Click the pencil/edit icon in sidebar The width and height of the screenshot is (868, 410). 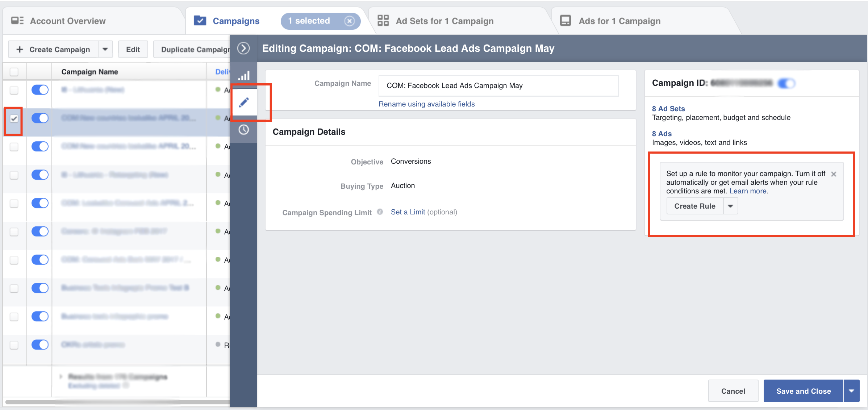tap(245, 102)
